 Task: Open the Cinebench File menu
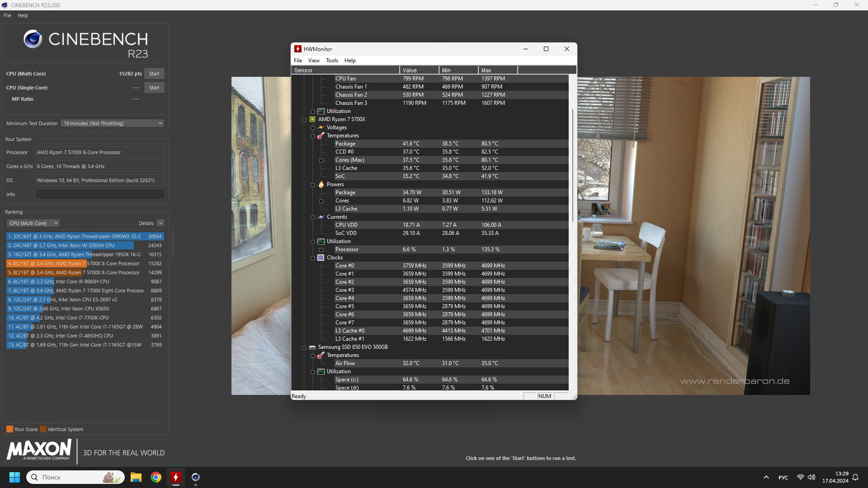coord(7,15)
